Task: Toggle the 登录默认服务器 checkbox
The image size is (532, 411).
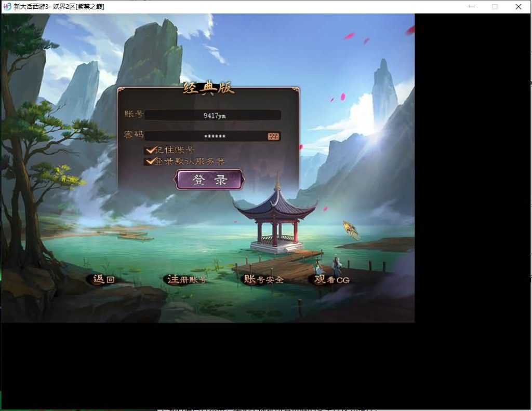Action: (x=150, y=161)
